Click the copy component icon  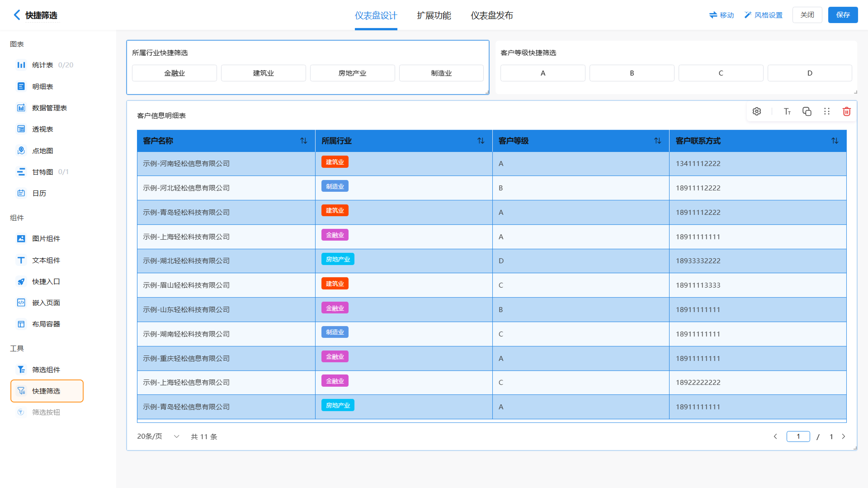point(807,111)
